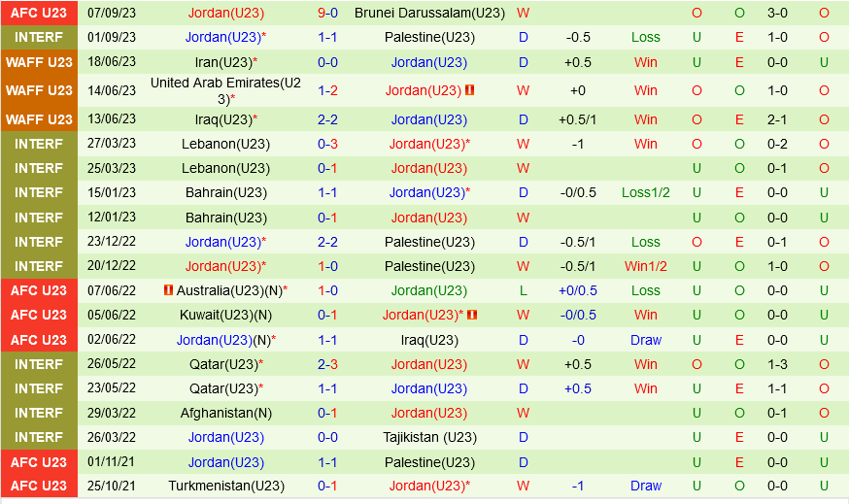
Task: Click the Loss1/2 result in the Bahrain row
Action: pyautogui.click(x=646, y=192)
